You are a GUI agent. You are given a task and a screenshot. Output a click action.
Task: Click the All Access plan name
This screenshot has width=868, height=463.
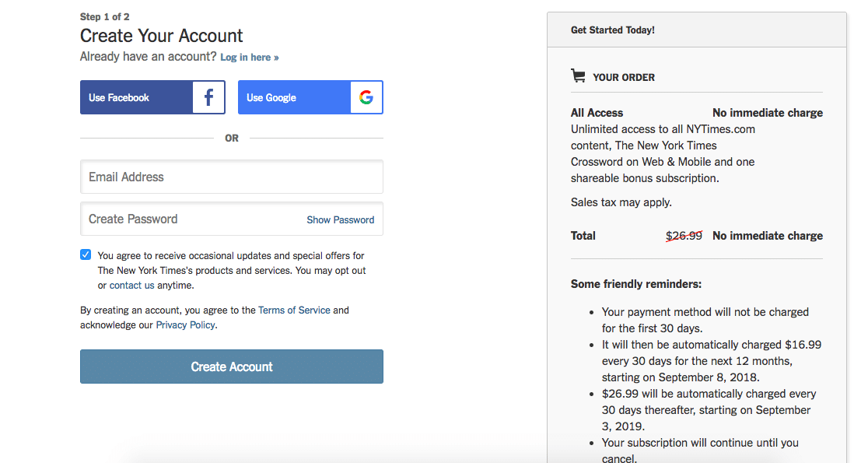tap(597, 113)
